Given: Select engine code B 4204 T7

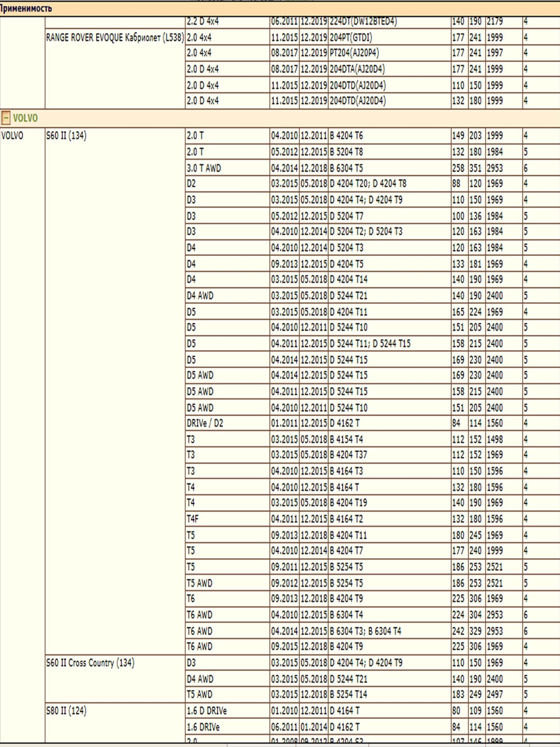Looking at the screenshot, I should (346, 551).
